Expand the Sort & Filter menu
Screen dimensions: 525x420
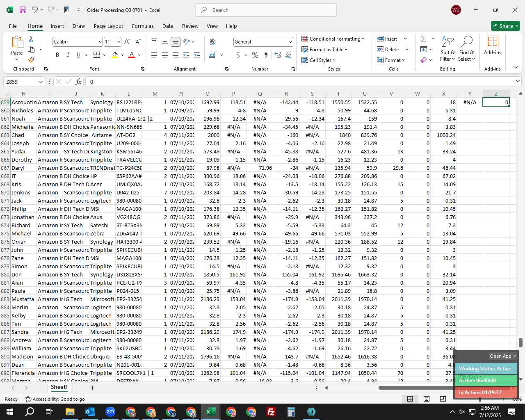[448, 49]
